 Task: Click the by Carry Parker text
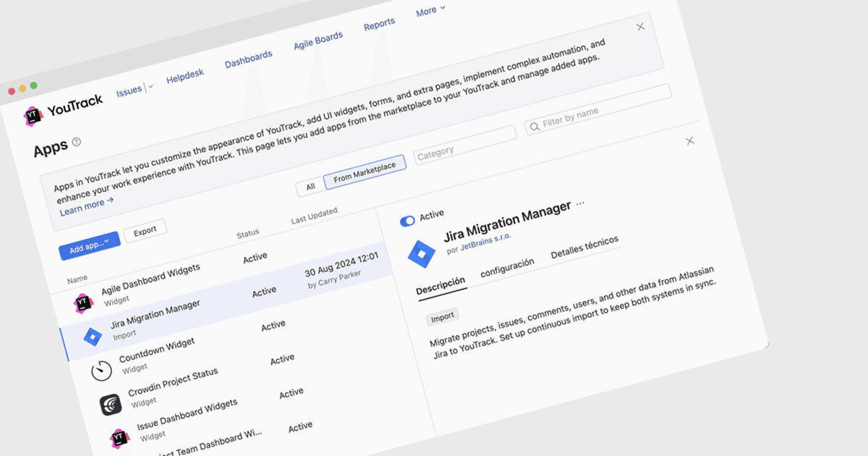pos(333,279)
